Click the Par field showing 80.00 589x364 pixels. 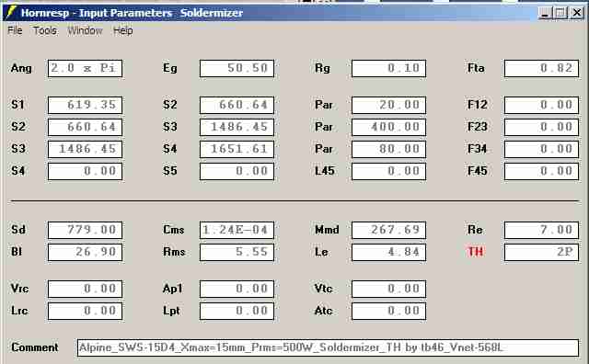point(388,149)
